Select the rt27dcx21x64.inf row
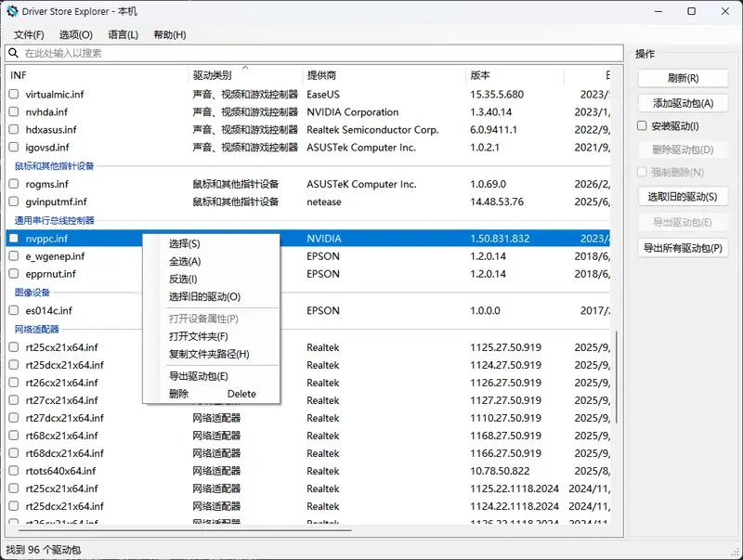Image resolution: width=743 pixels, height=560 pixels. coord(308,418)
